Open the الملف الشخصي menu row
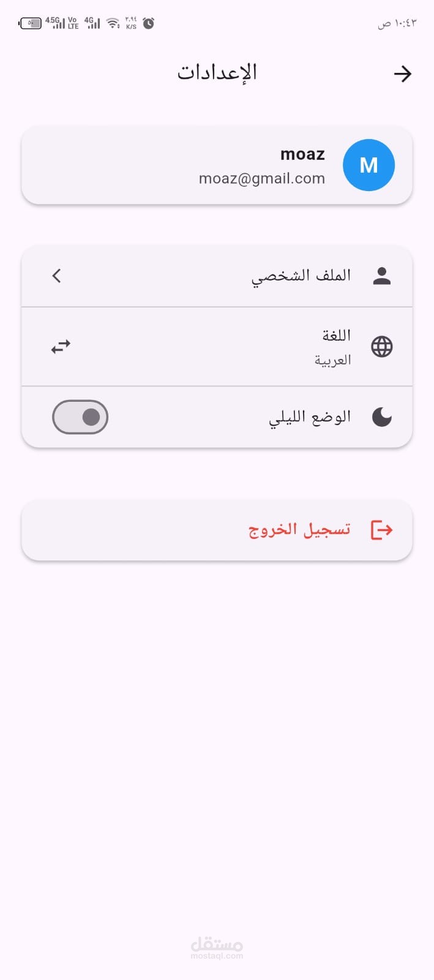Screen dimensions: 434x980 tap(217, 276)
